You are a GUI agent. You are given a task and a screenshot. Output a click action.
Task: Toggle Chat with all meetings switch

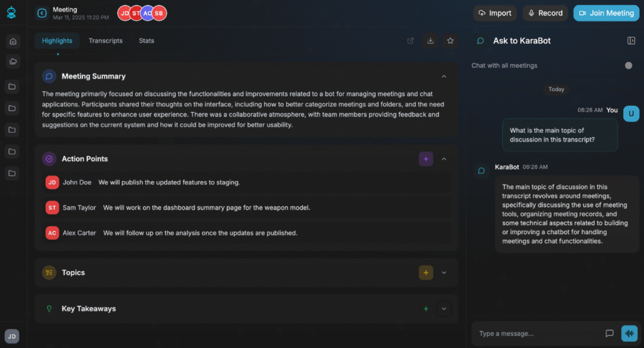coord(628,65)
